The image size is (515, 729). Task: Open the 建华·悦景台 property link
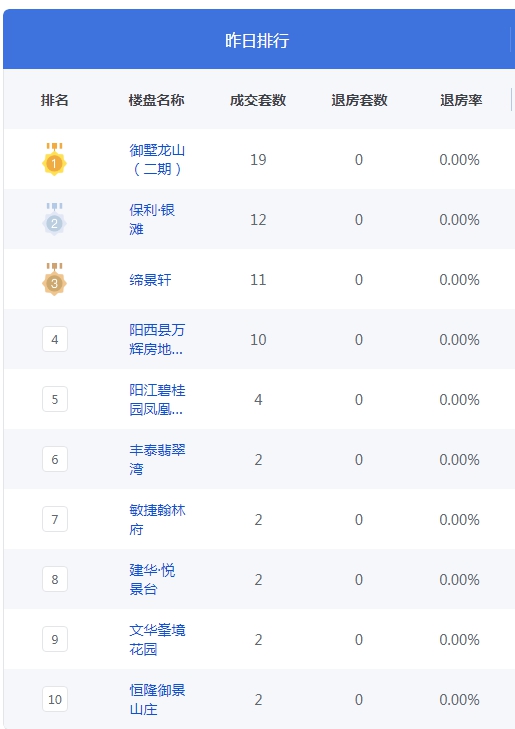tap(152, 579)
